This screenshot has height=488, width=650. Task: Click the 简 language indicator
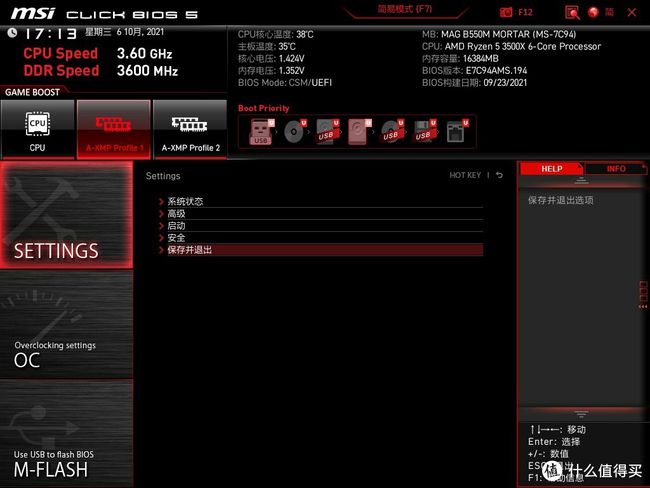(x=609, y=12)
